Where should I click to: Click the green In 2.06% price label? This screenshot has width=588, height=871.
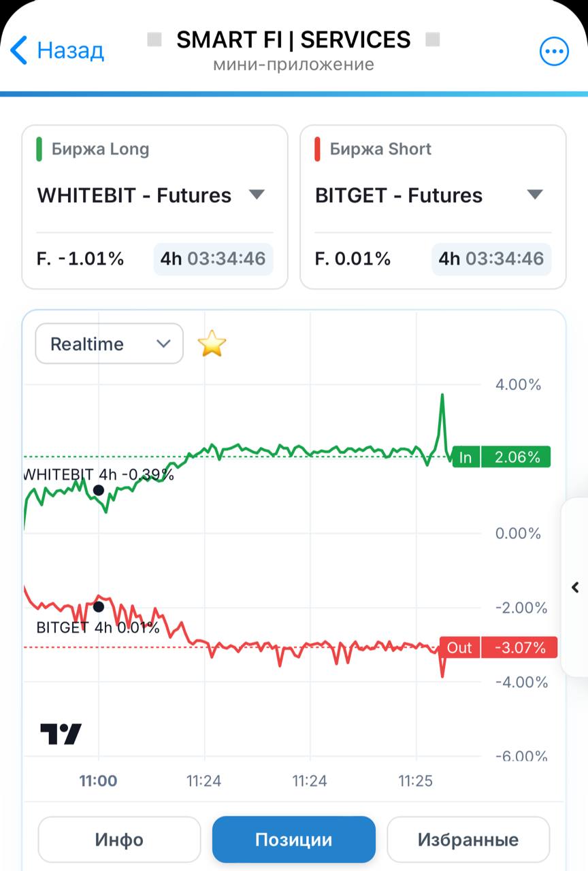[x=501, y=457]
